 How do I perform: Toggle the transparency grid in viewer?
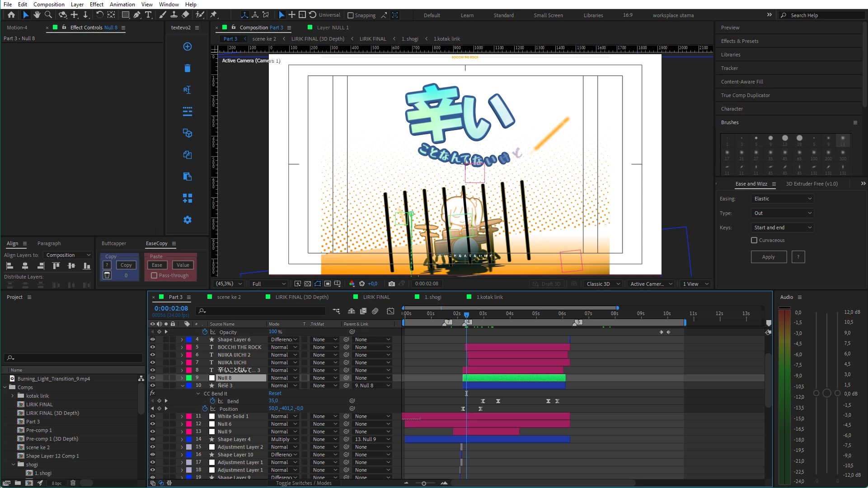pyautogui.click(x=308, y=284)
